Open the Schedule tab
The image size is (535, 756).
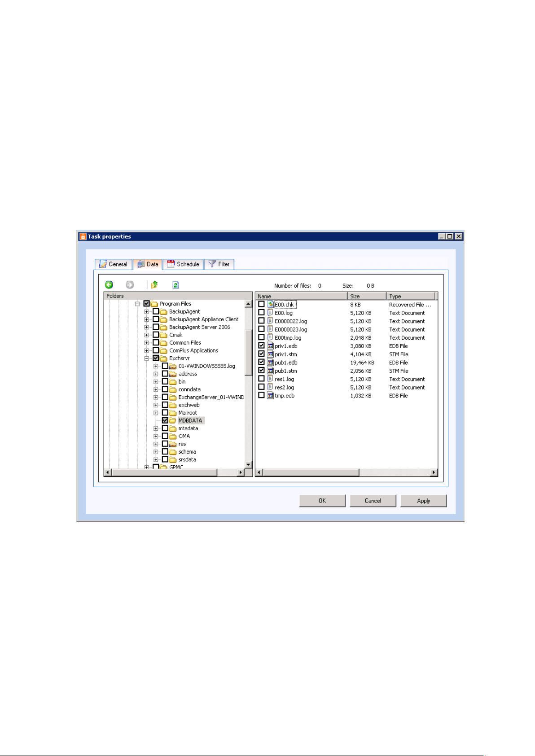tap(183, 264)
